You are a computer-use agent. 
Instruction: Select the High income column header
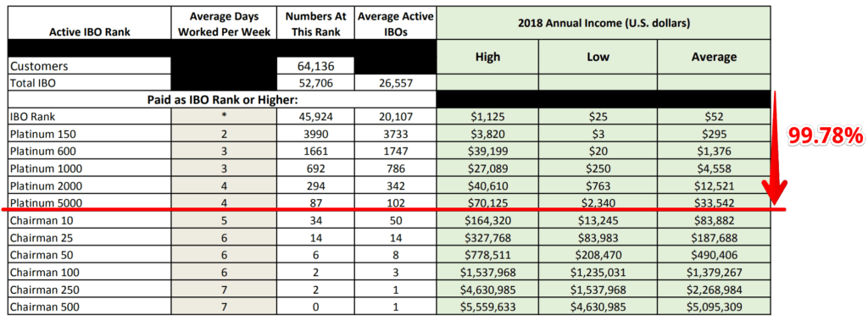click(487, 57)
